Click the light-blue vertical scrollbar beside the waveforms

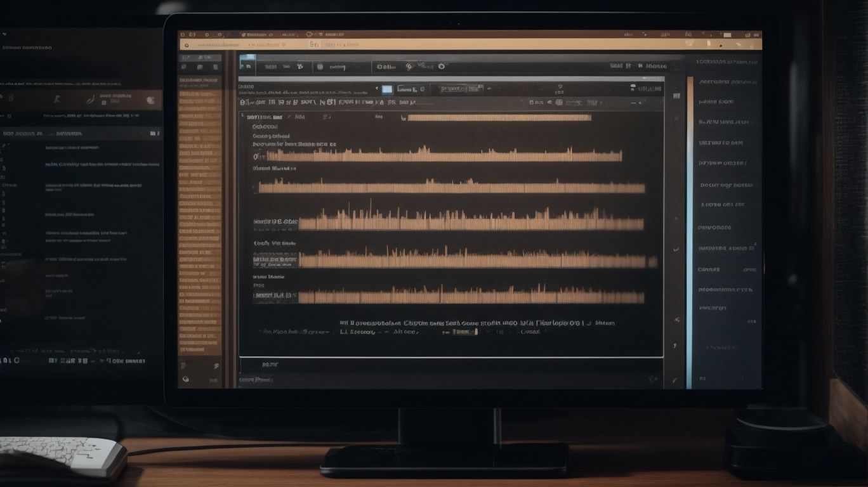tap(689, 231)
